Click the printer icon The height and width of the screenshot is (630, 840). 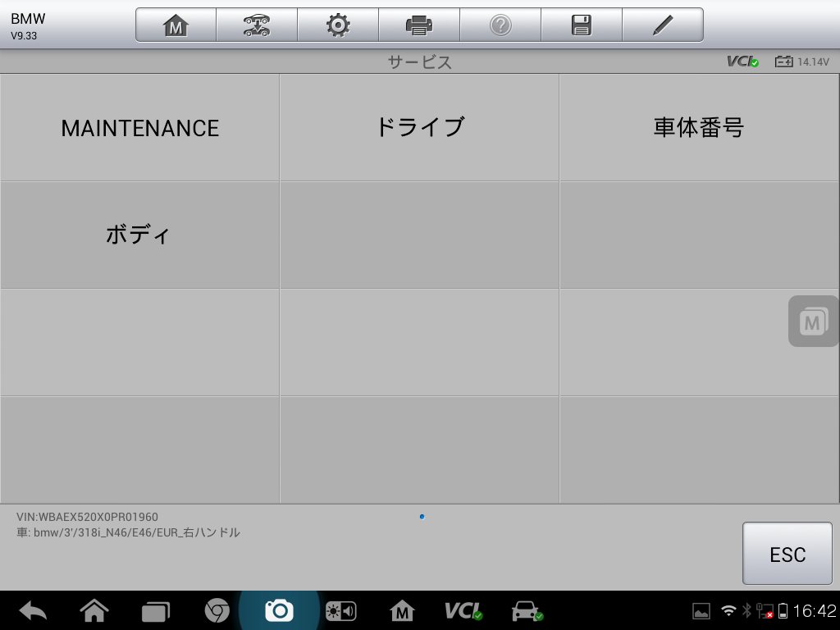419,25
